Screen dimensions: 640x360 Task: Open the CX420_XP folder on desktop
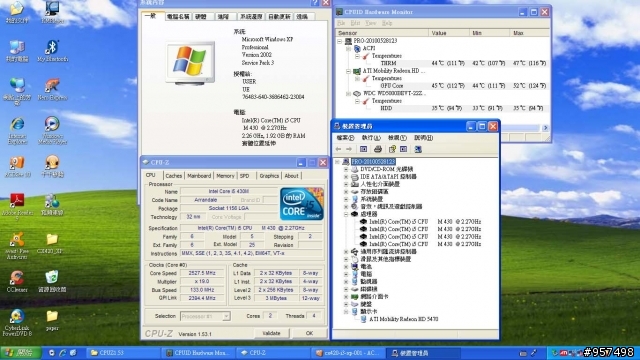tap(52, 243)
